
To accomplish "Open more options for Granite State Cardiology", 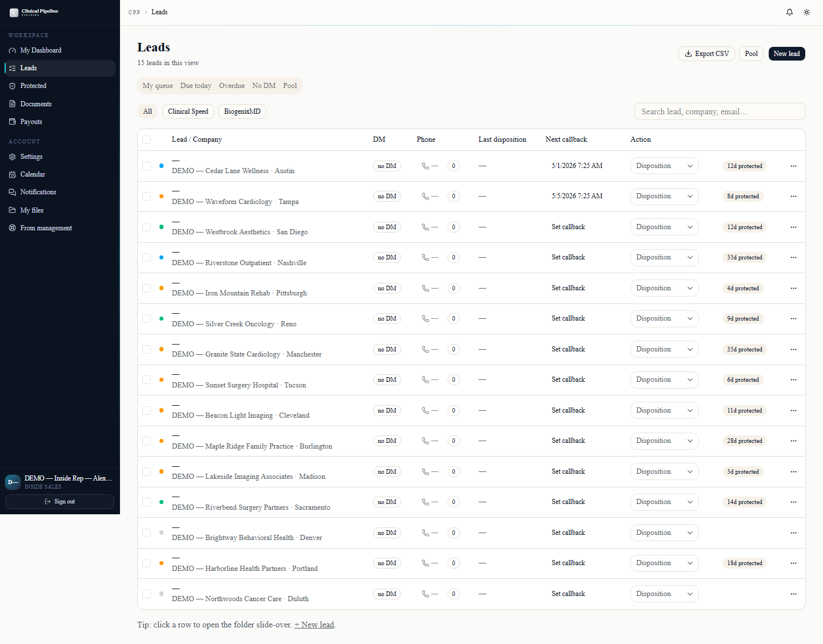I will pos(793,349).
